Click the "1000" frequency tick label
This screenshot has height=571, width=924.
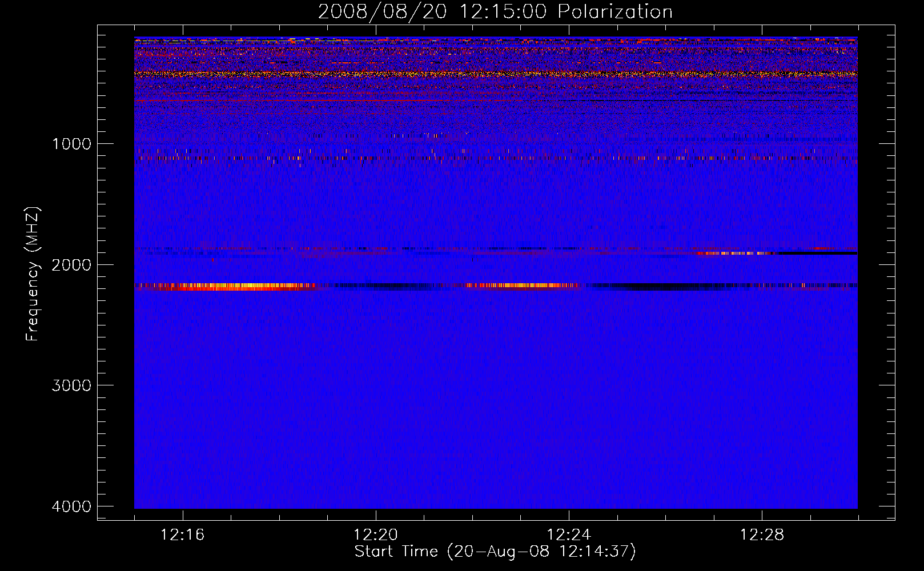(71, 144)
